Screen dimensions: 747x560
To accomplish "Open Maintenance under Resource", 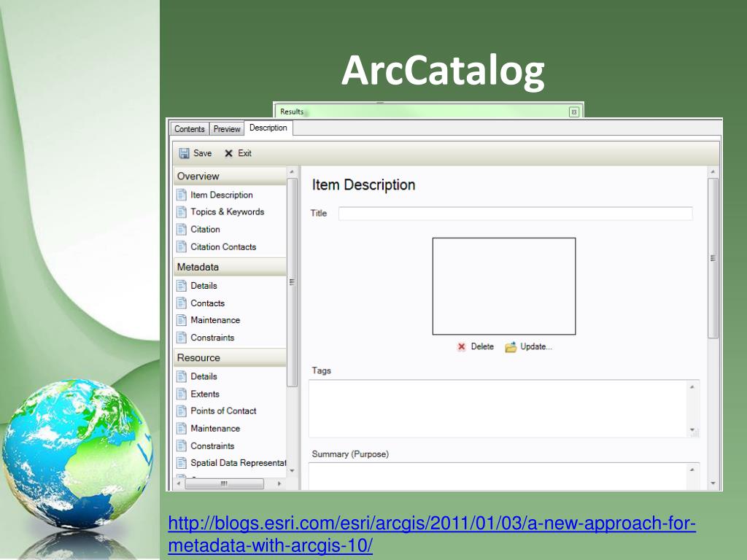I will [x=215, y=429].
